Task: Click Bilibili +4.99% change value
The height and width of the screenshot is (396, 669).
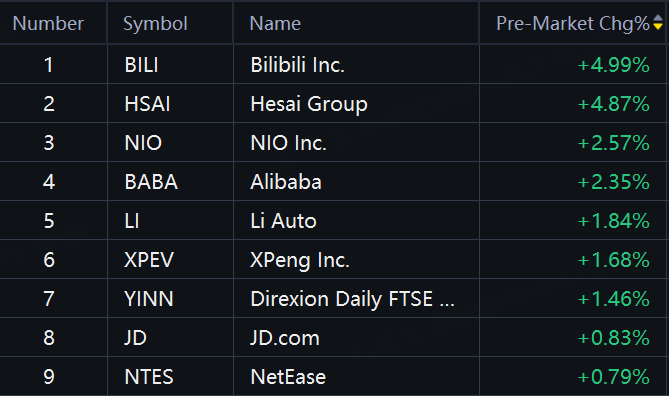Action: tap(614, 65)
